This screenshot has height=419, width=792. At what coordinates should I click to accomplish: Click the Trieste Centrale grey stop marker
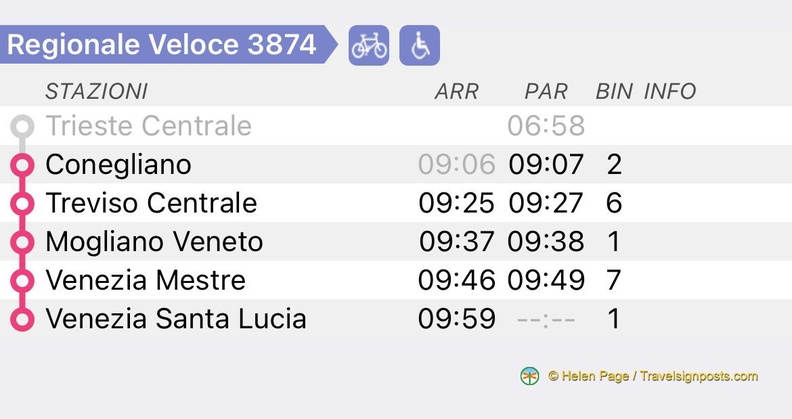click(21, 127)
